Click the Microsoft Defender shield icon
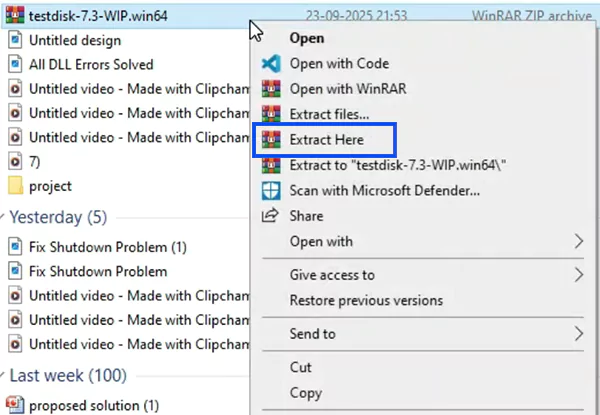Image resolution: width=600 pixels, height=415 pixels. (x=271, y=190)
